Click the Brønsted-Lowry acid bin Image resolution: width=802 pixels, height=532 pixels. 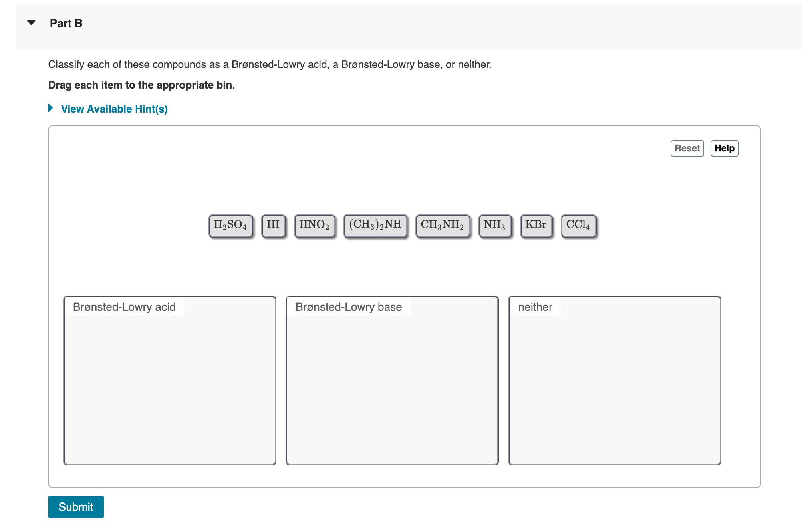[x=170, y=379]
